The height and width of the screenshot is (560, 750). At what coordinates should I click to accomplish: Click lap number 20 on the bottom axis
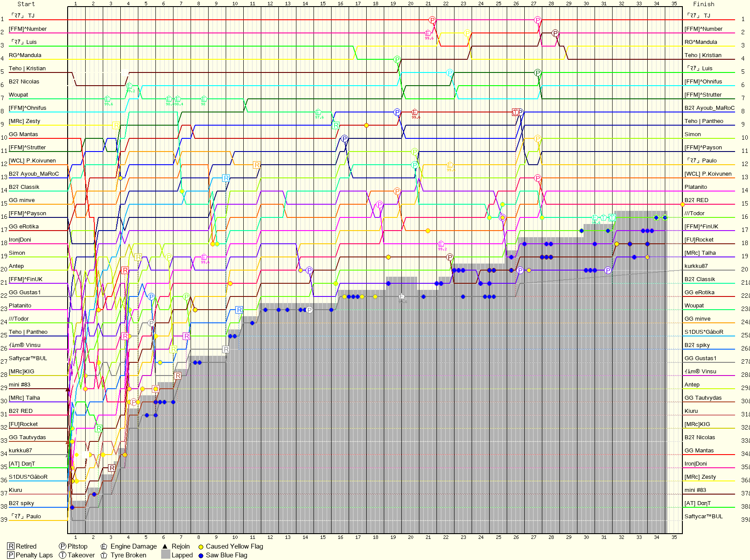(x=411, y=537)
